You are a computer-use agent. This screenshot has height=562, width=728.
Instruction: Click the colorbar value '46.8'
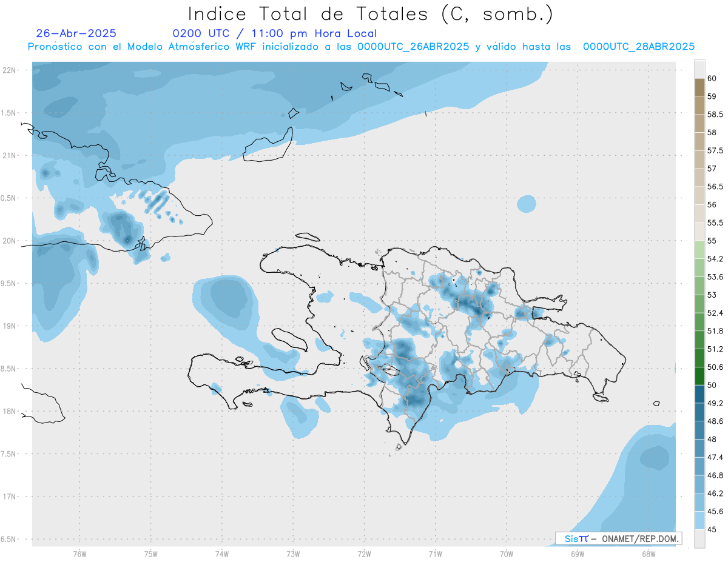coord(715,475)
